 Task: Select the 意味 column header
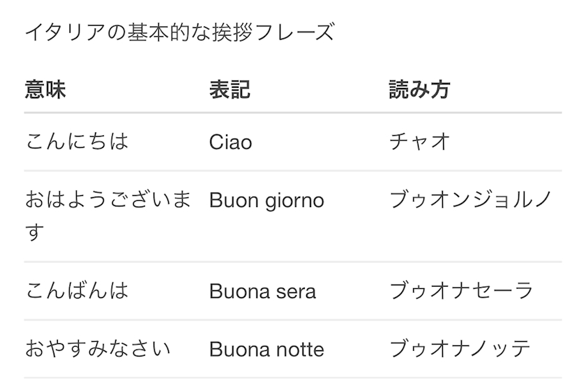(x=45, y=90)
